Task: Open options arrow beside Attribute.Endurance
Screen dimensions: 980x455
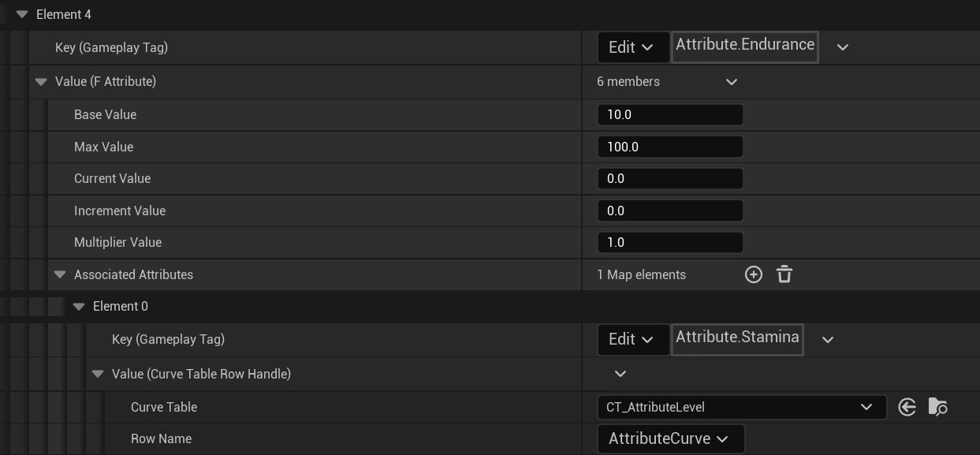Action: [843, 47]
